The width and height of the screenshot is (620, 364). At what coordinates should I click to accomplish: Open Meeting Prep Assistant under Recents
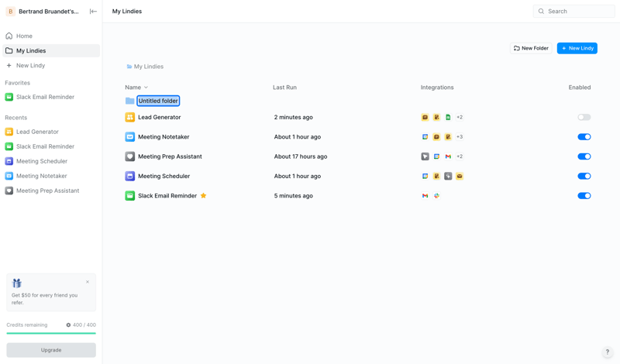[51, 191]
